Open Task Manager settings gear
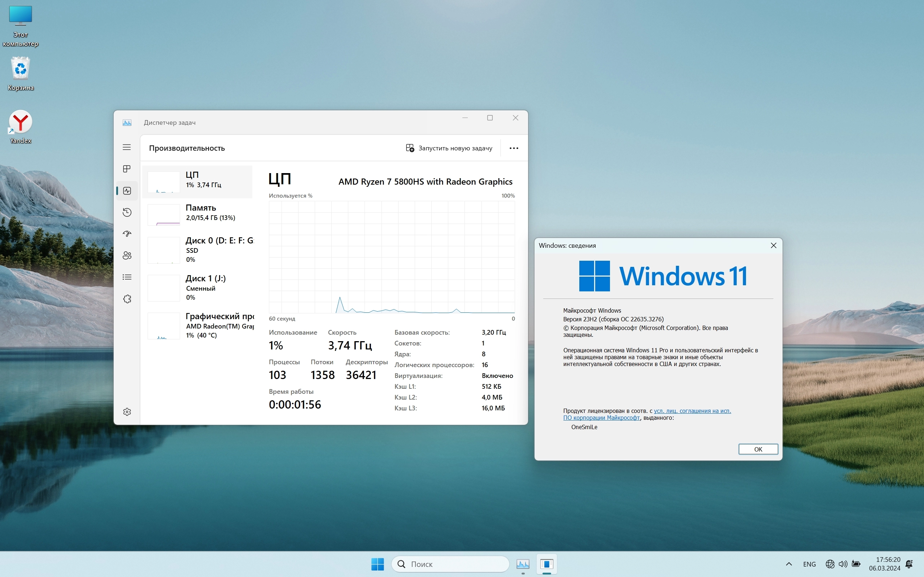 tap(127, 412)
